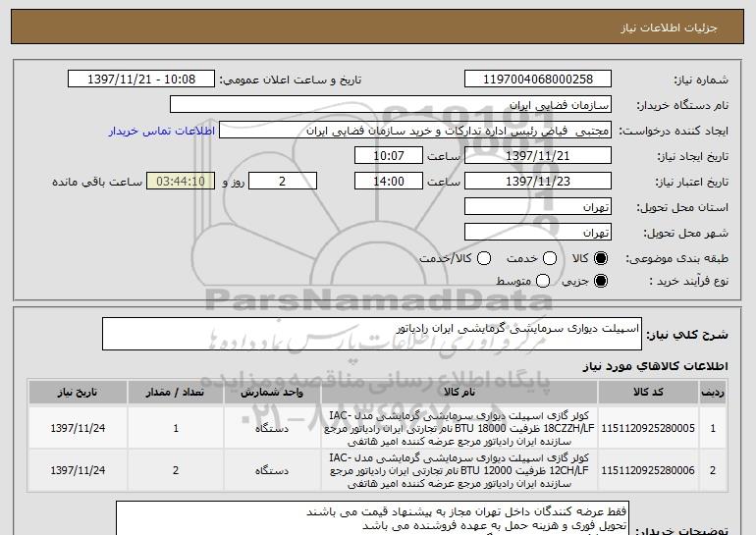Click the validity time field 14:00
This screenshot has width=756, height=535.
pyautogui.click(x=389, y=182)
